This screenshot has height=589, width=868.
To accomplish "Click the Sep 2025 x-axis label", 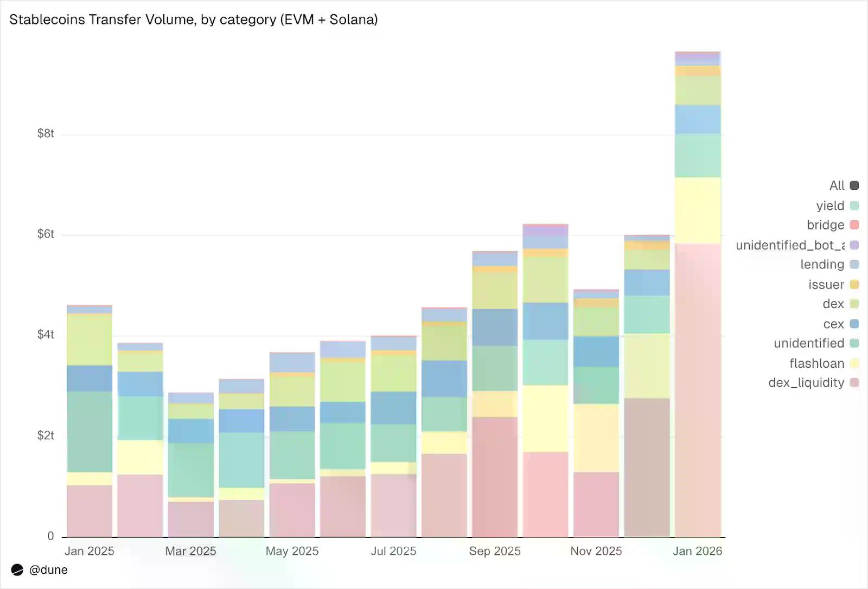I will [x=495, y=551].
